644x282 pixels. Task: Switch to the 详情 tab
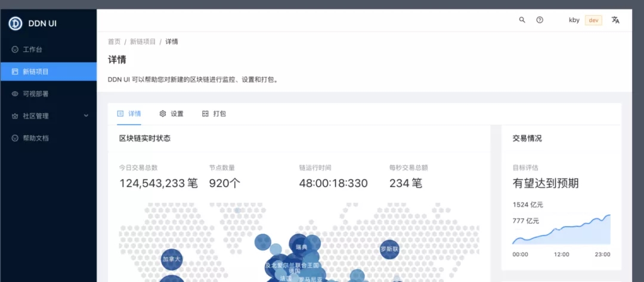click(129, 114)
